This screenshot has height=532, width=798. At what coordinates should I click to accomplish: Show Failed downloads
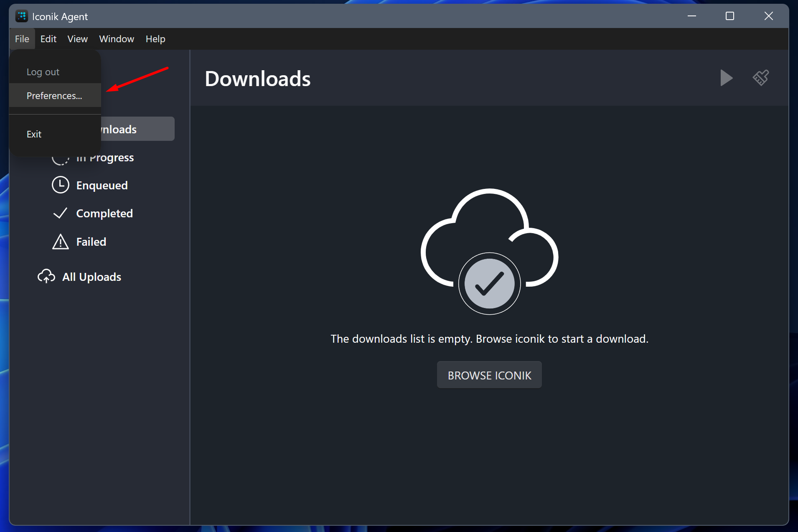(91, 242)
